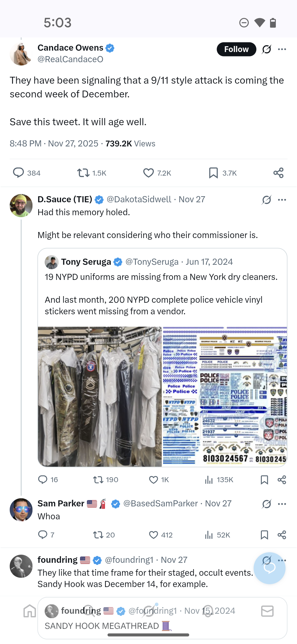Tap the Grok icon on Candace Owens' post
297x644 pixels.
266,50
